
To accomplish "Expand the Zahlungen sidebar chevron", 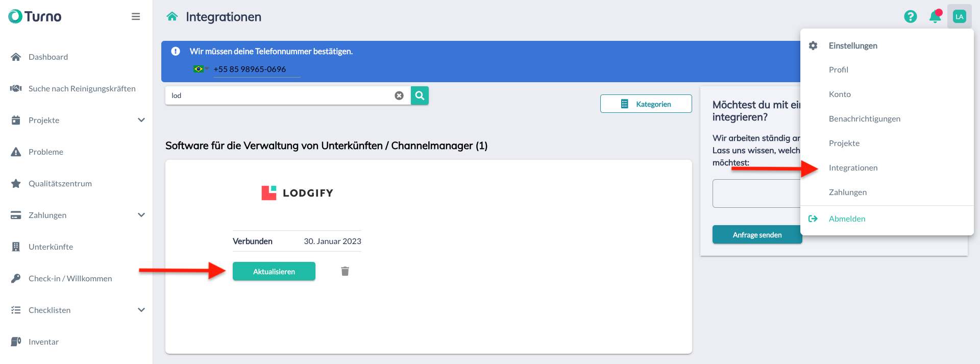I will click(x=141, y=215).
